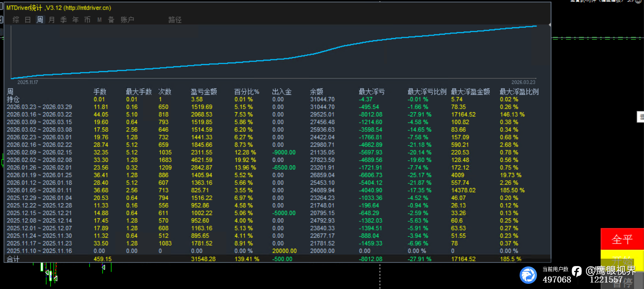The height and width of the screenshot is (289, 644).
Task: Click the red 全平 close-all button
Action: pos(622,239)
